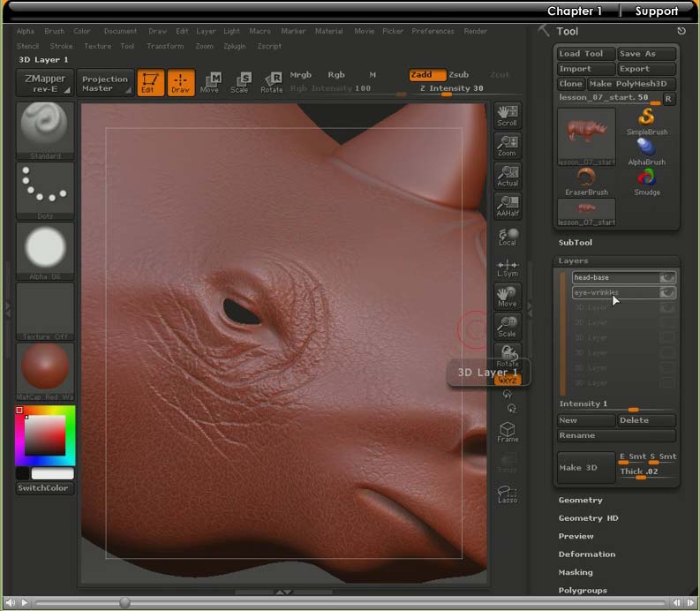700x611 pixels.
Task: Click the New layer button
Action: click(586, 420)
